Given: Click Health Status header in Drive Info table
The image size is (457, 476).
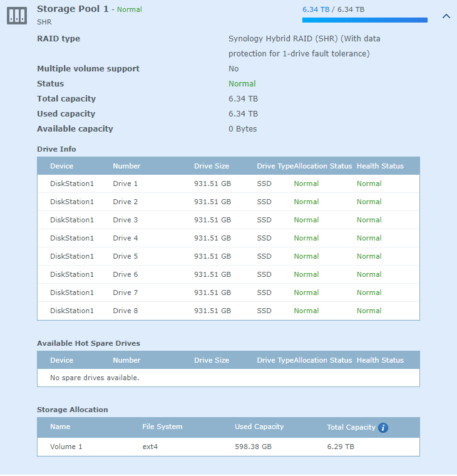Looking at the screenshot, I should click(380, 166).
